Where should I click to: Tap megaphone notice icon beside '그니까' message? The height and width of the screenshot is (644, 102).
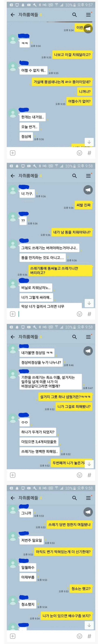(x=88, y=512)
